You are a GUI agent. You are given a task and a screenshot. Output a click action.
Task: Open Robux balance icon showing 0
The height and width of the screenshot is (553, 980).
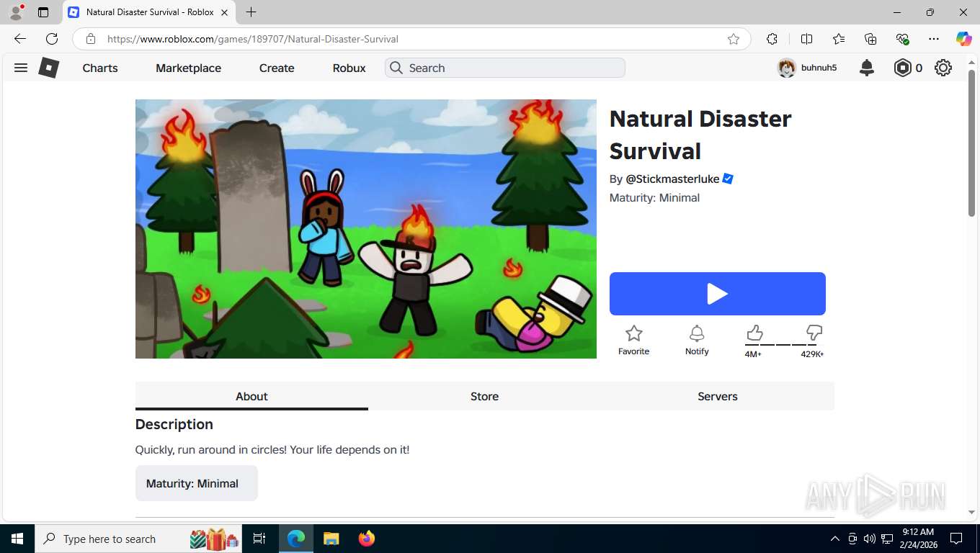(x=903, y=68)
